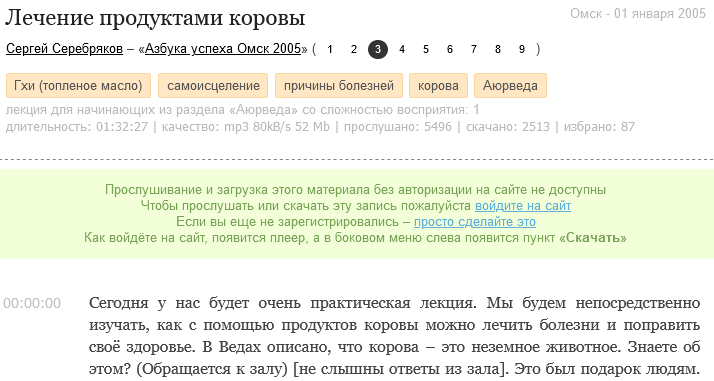
Task: Go to lecture part 5
Action: pos(426,49)
